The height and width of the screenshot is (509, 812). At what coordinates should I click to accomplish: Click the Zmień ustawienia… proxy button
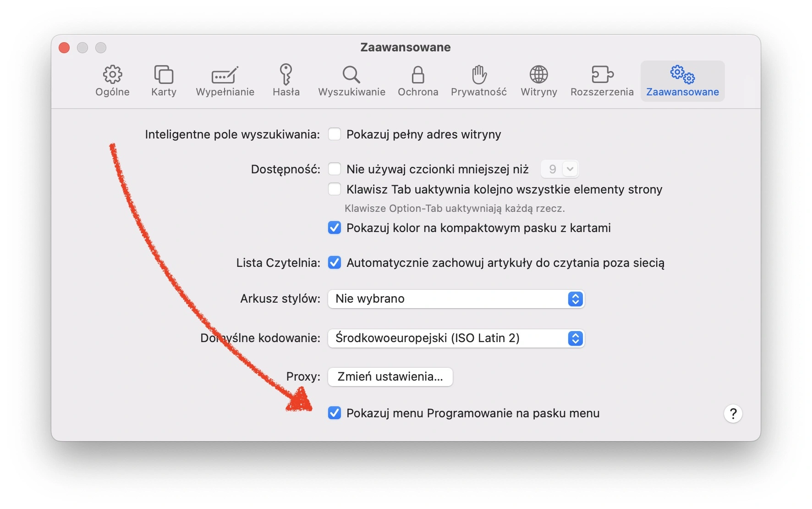tap(390, 377)
